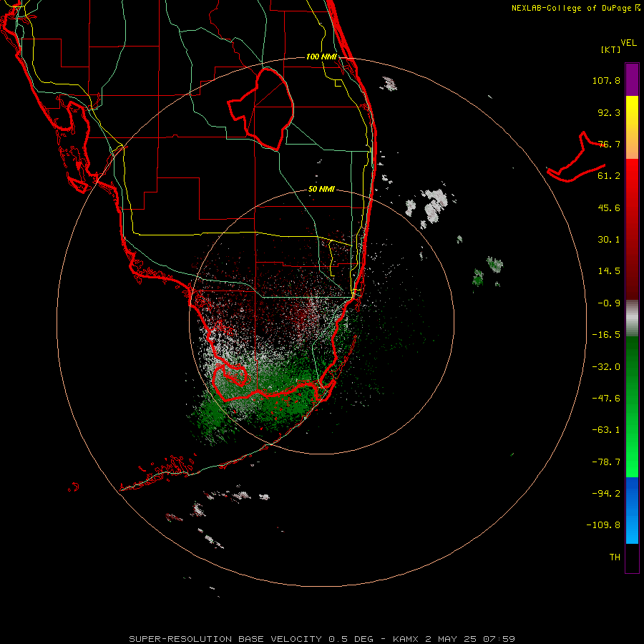Click the 100 NMI range ring label

[x=321, y=57]
